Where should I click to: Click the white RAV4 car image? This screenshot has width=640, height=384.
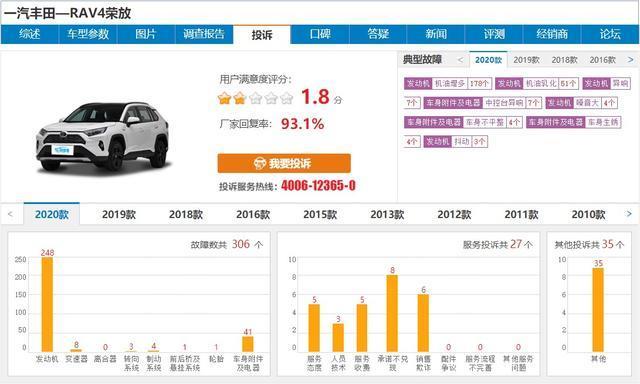[x=102, y=137]
